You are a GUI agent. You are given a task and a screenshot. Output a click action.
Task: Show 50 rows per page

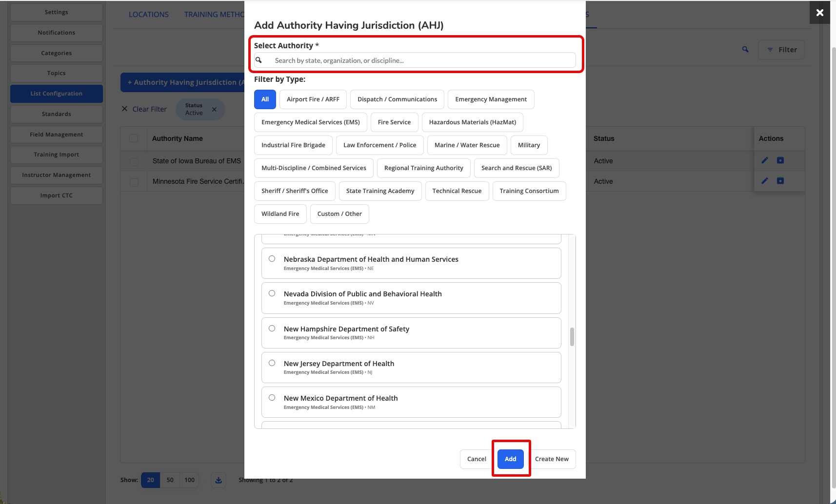(x=170, y=480)
